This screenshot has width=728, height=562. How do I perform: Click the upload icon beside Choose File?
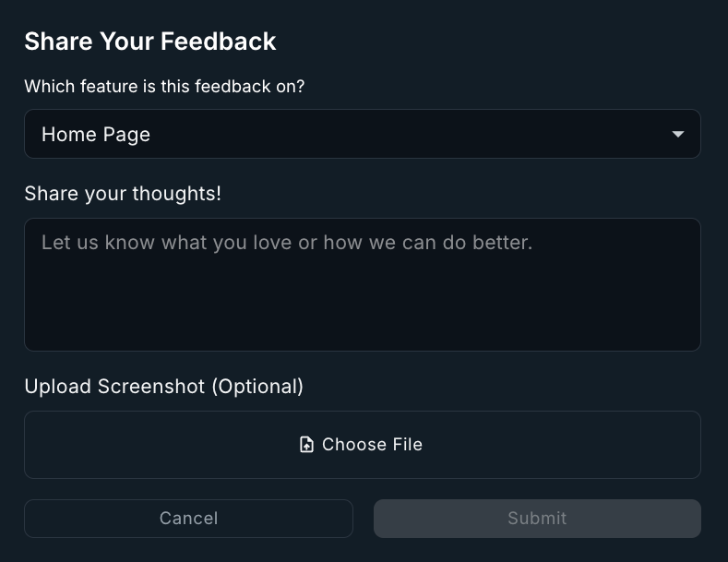pyautogui.click(x=307, y=445)
